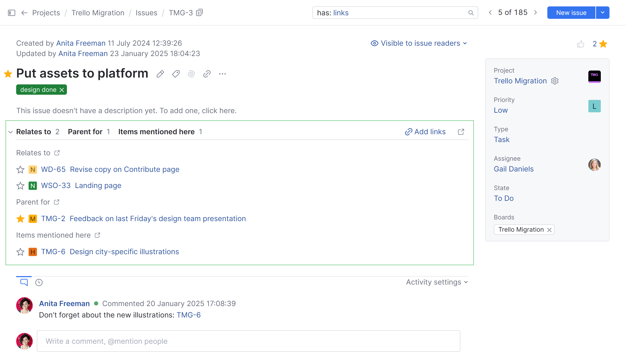Open the tag icon next to title
This screenshot has width=630, height=364.
[x=176, y=74]
